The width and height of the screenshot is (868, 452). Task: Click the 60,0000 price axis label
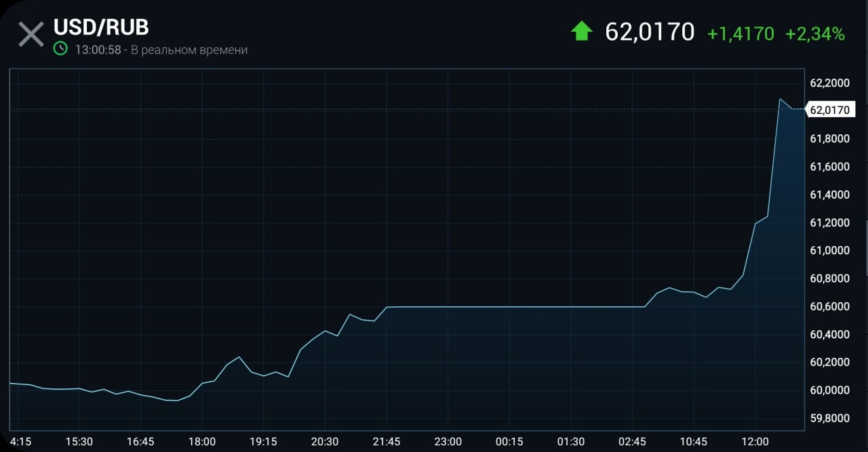click(x=829, y=390)
